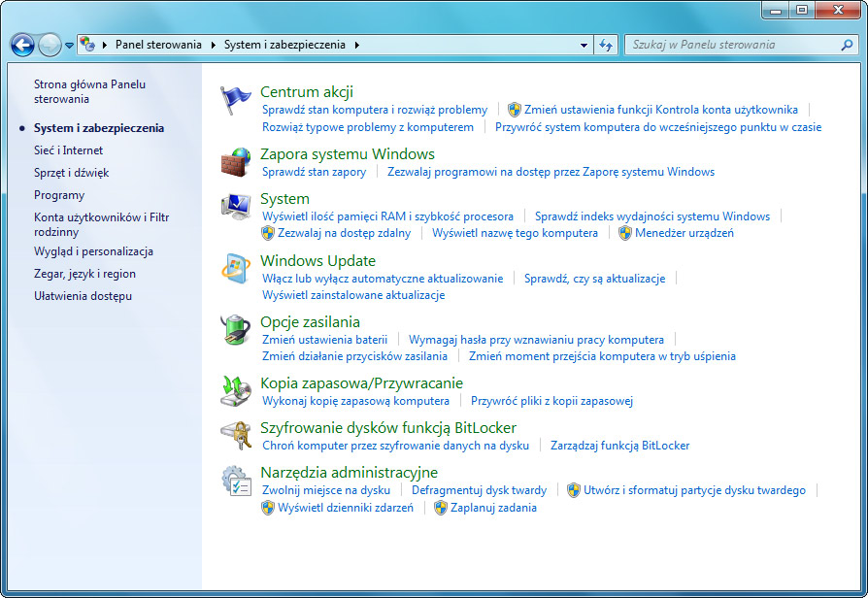Click the shield icon beside Zezwalaj na dostęp zdalny
The height and width of the screenshot is (598, 868).
(x=268, y=233)
